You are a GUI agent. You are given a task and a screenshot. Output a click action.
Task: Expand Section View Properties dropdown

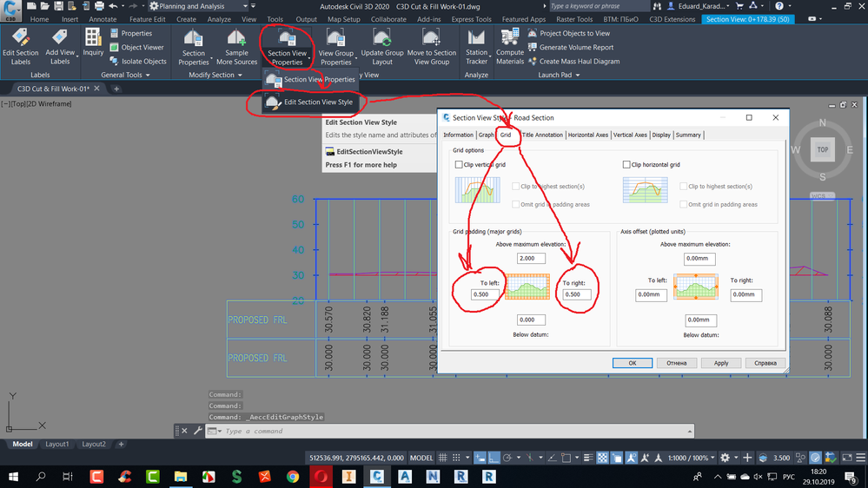(x=309, y=57)
